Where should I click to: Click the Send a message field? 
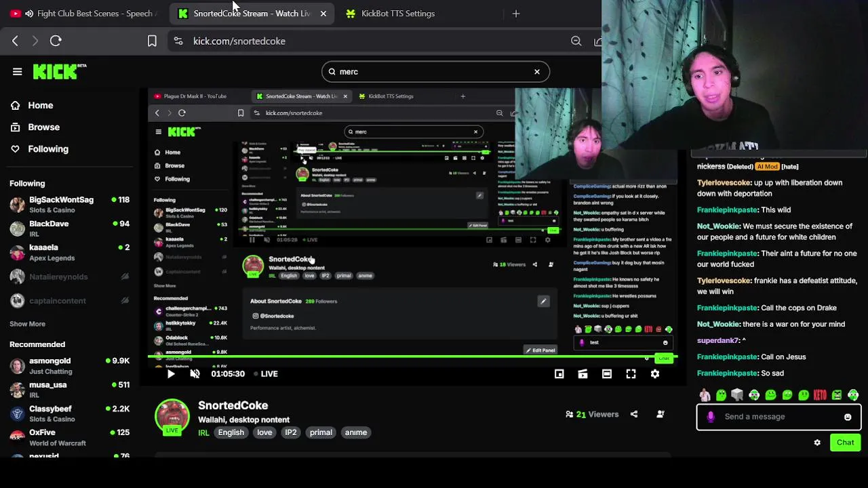point(778,417)
